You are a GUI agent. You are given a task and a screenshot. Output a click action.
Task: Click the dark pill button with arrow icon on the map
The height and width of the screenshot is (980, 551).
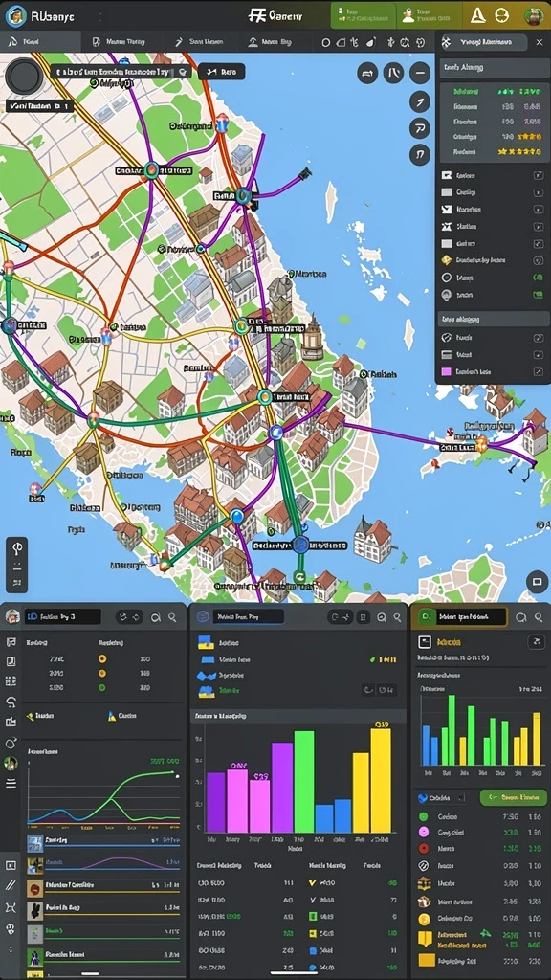pyautogui.click(x=222, y=72)
